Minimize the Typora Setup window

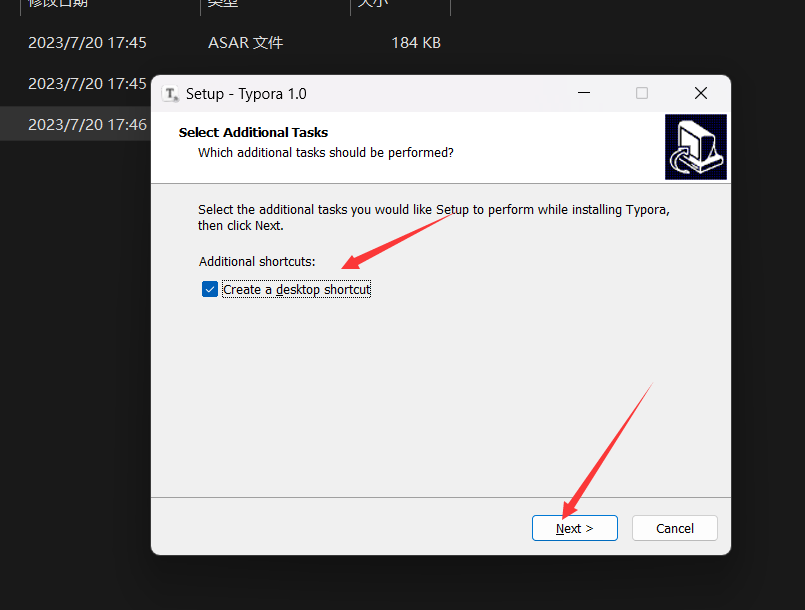pos(584,93)
